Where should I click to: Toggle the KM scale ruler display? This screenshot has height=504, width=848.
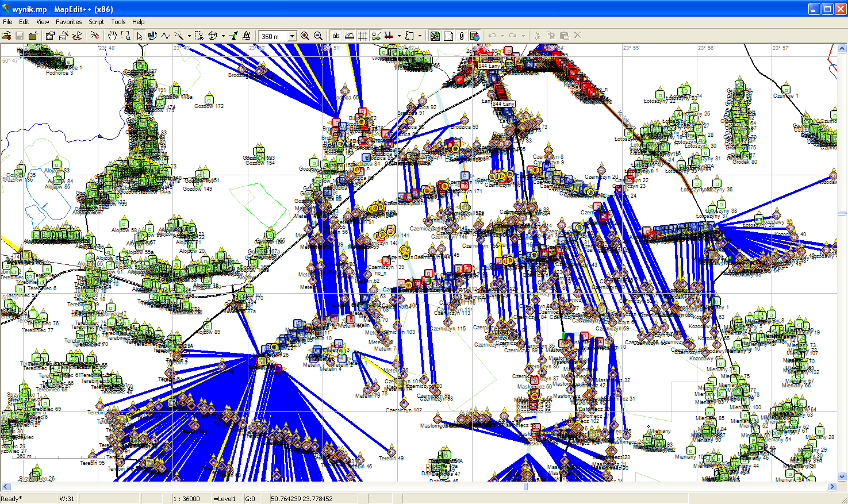tap(349, 36)
